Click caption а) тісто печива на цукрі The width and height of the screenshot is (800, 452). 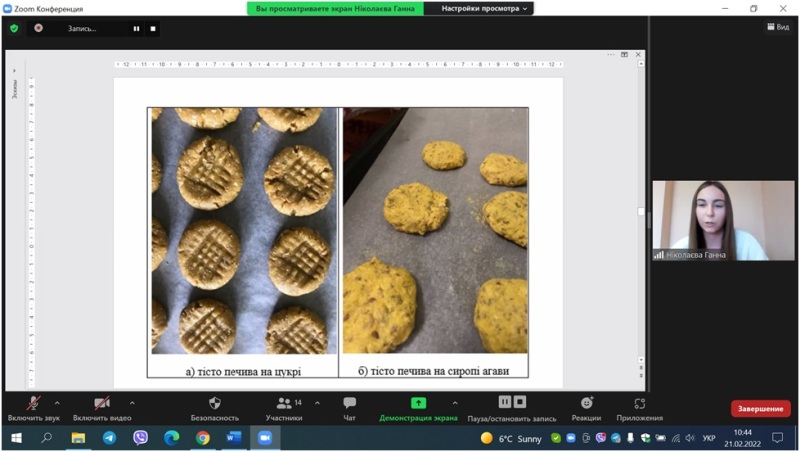[243, 371]
